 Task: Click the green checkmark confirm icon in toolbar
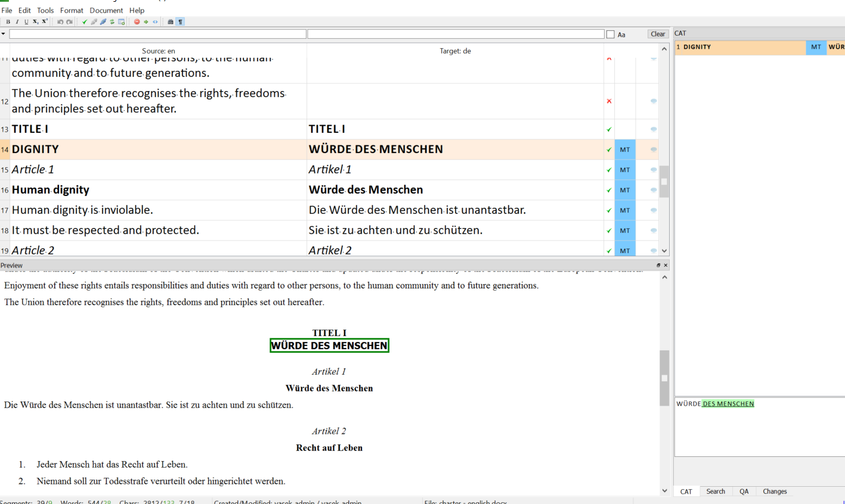pos(85,22)
